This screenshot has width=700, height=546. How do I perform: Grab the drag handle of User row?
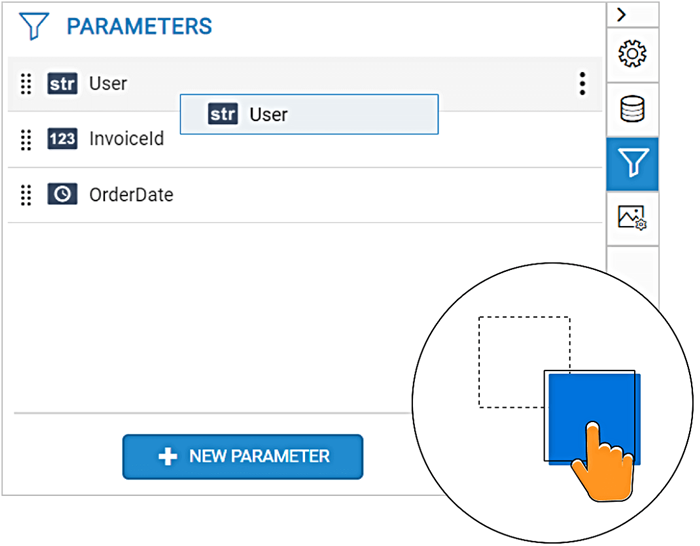tap(27, 84)
